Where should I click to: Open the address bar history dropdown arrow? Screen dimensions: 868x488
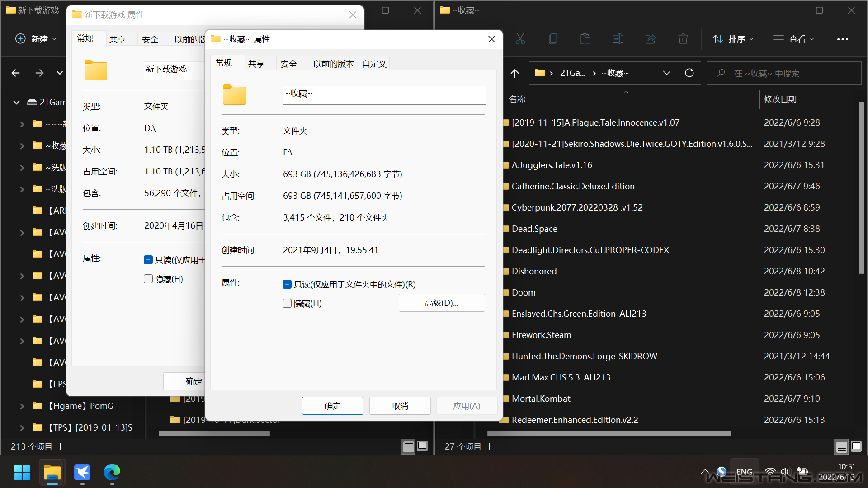click(x=667, y=73)
